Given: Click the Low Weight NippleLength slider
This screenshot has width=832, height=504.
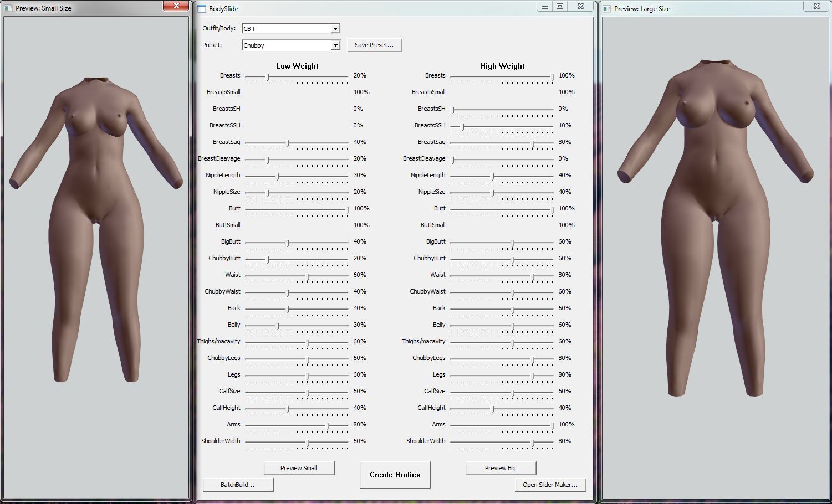Looking at the screenshot, I should 297,178.
